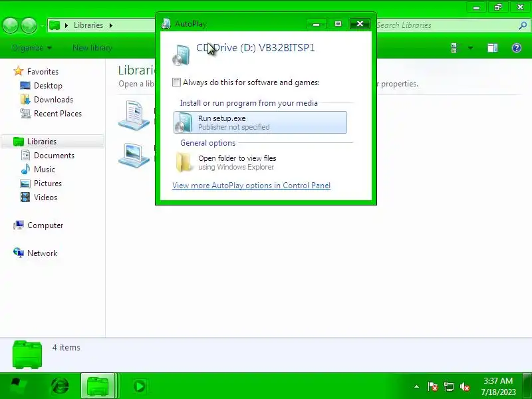Viewport: 532px width, 399px height.
Task: Click the Favorites star icon
Action: [19, 71]
